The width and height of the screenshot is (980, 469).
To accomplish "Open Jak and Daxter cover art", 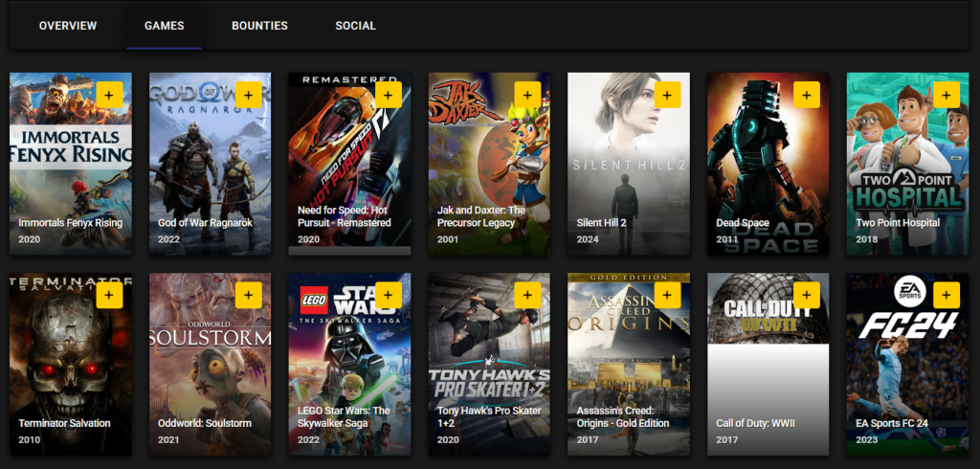I will [x=489, y=164].
